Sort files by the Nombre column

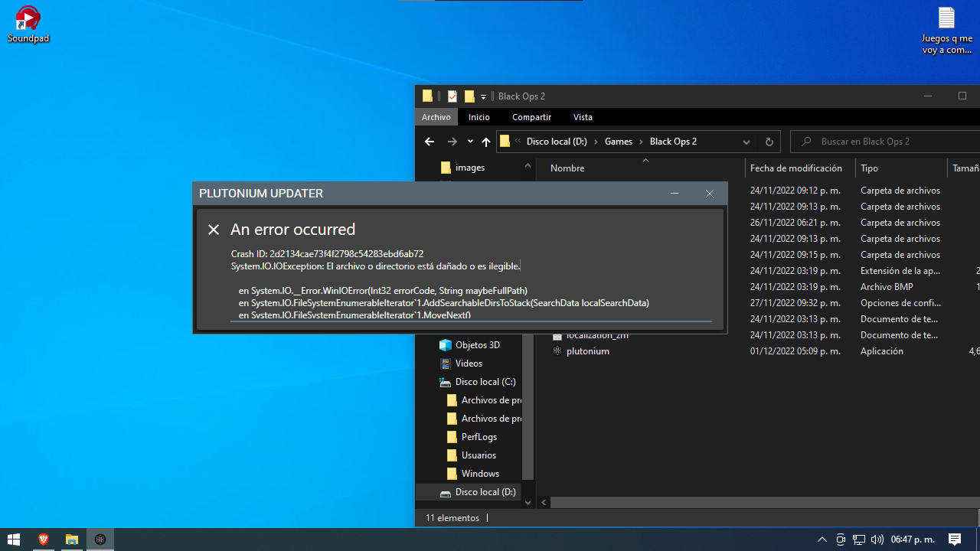tap(567, 168)
